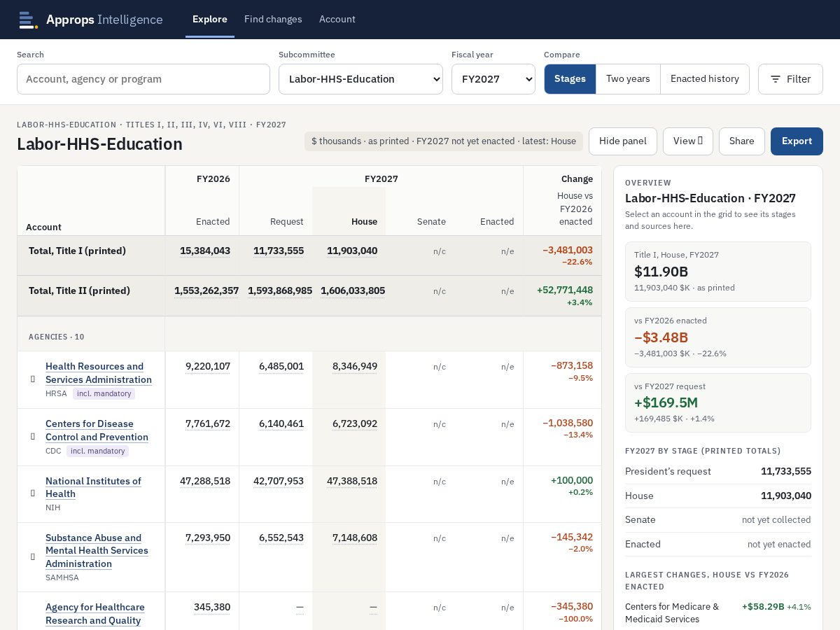Click the AHRQ enacted value 345,380
840x630 pixels.
click(212, 607)
